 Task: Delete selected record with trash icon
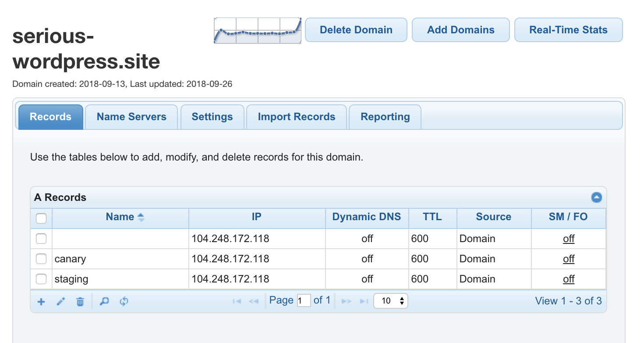[80, 302]
